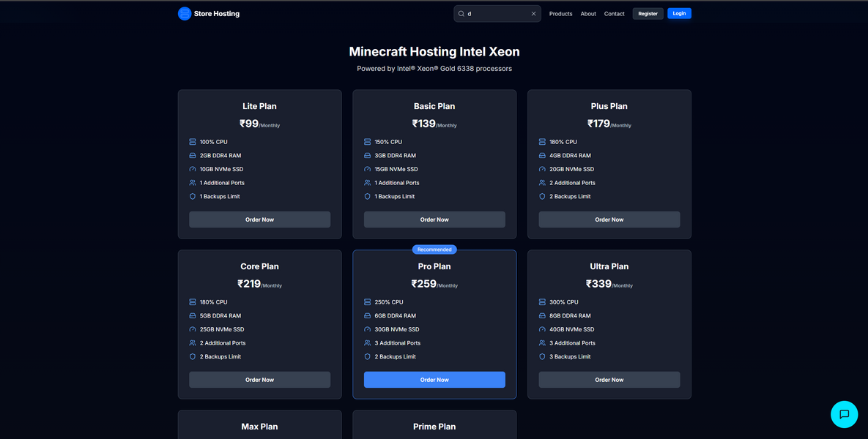Open the Contact page
The height and width of the screenshot is (439, 868).
coord(615,14)
